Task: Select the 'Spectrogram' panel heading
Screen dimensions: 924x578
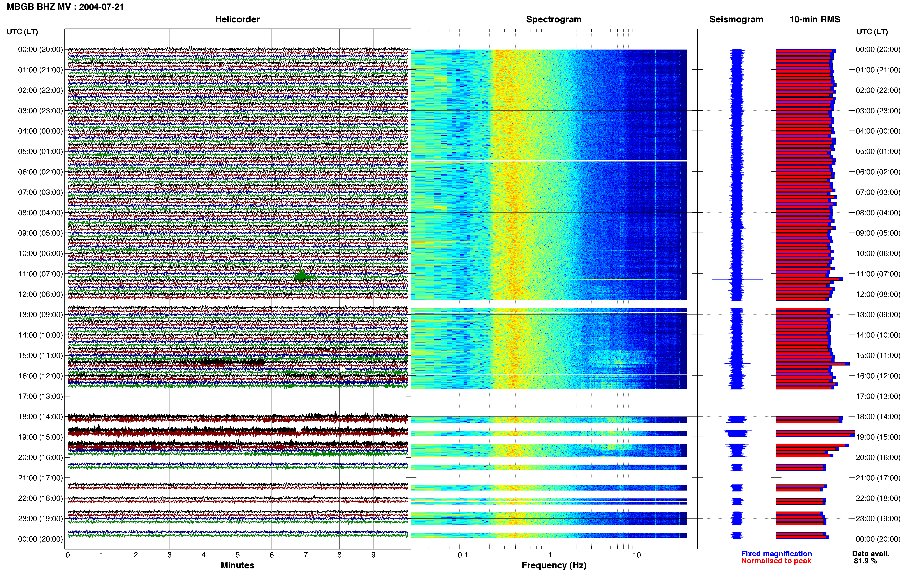Action: coord(554,19)
